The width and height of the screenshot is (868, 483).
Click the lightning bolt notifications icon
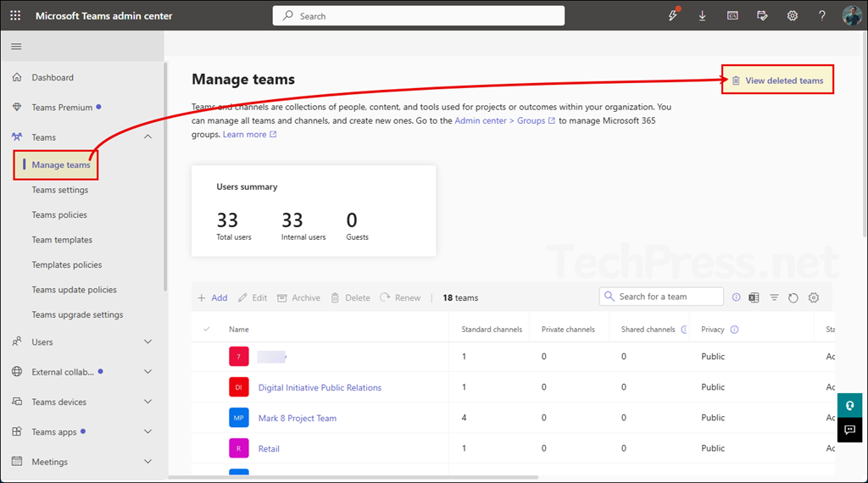[x=672, y=15]
